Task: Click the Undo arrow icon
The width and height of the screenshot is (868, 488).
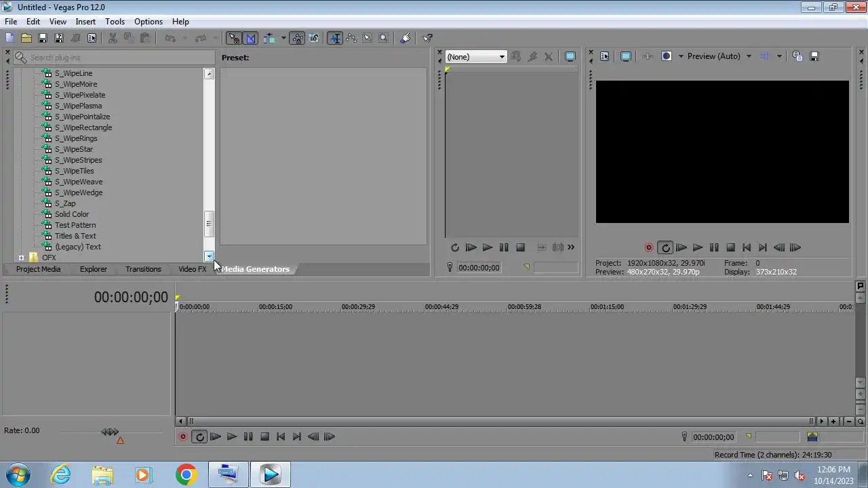Action: [x=170, y=38]
